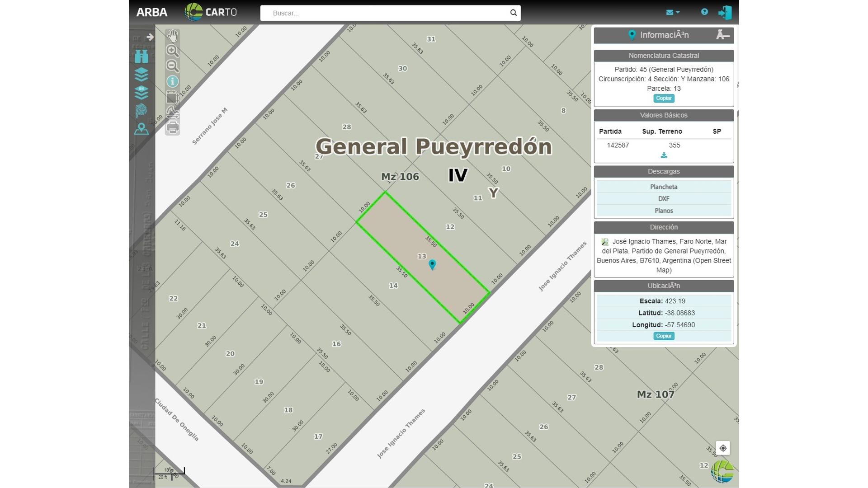
Task: Activate the zoom out magnifier tool
Action: pyautogui.click(x=172, y=66)
